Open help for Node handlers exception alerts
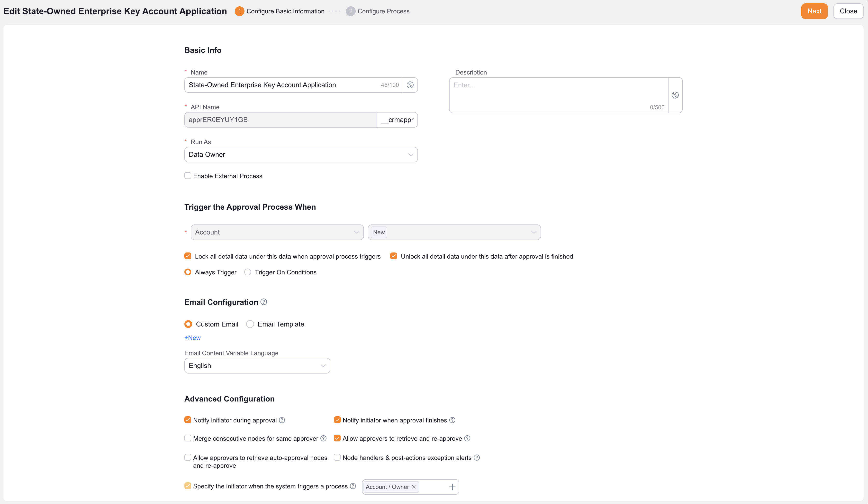Image resolution: width=868 pixels, height=504 pixels. pos(477,457)
